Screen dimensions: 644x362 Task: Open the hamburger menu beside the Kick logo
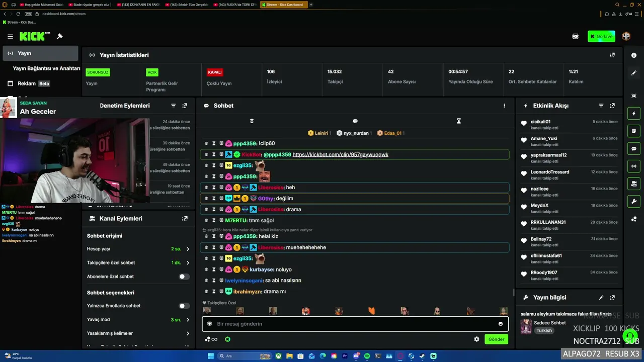[10, 37]
